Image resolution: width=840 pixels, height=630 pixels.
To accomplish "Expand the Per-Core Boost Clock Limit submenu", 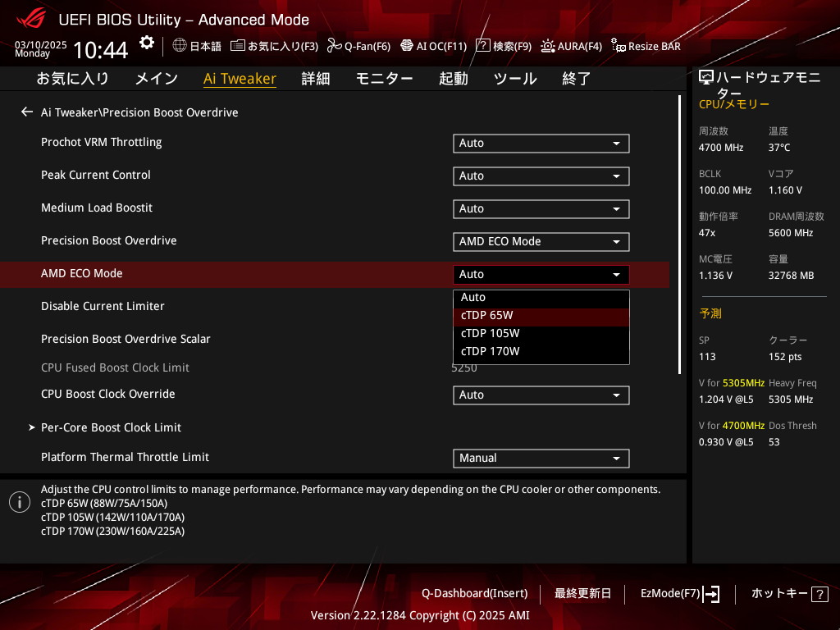I will pos(111,427).
